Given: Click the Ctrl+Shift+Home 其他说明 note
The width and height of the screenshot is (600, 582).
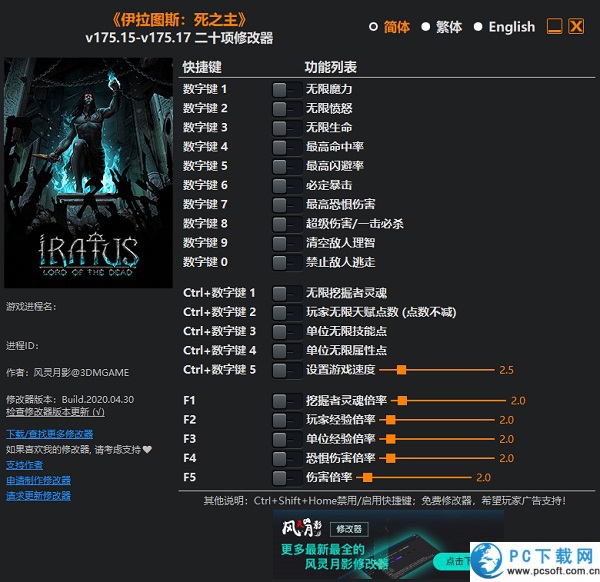Looking at the screenshot, I should coord(385,500).
